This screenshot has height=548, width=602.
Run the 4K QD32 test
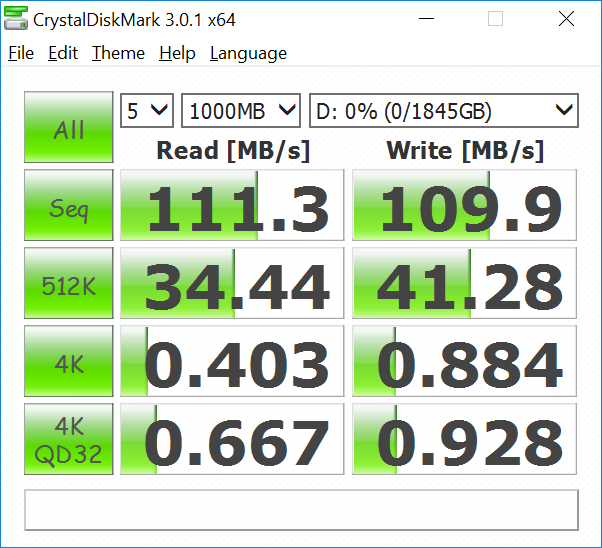pyautogui.click(x=69, y=439)
